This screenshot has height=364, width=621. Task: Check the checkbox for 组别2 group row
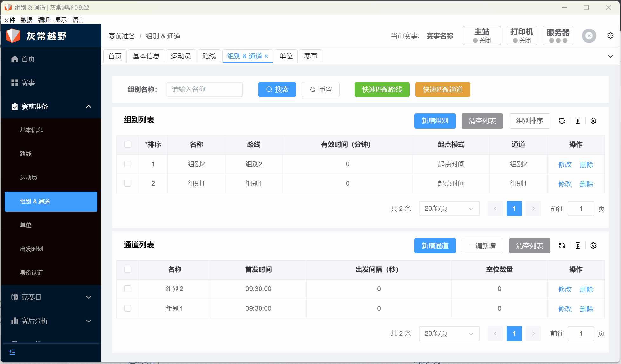click(127, 164)
